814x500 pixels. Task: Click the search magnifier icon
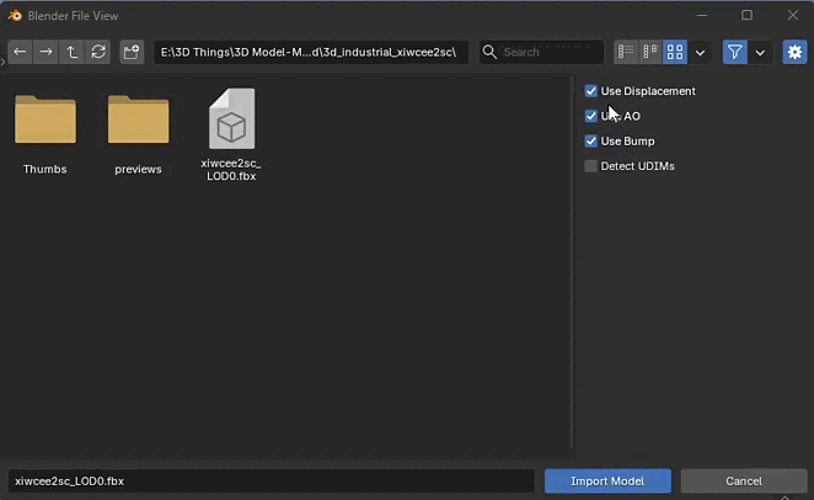click(490, 52)
